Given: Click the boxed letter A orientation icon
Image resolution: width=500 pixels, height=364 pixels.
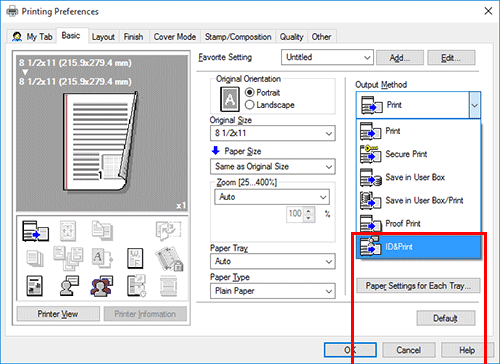Looking at the screenshot, I should click(x=230, y=99).
